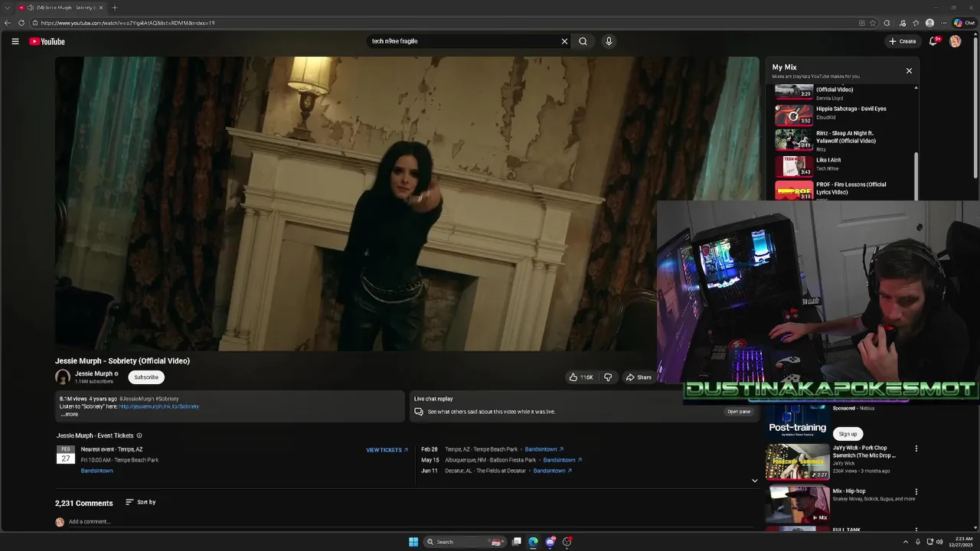Clear the search box text

click(564, 41)
